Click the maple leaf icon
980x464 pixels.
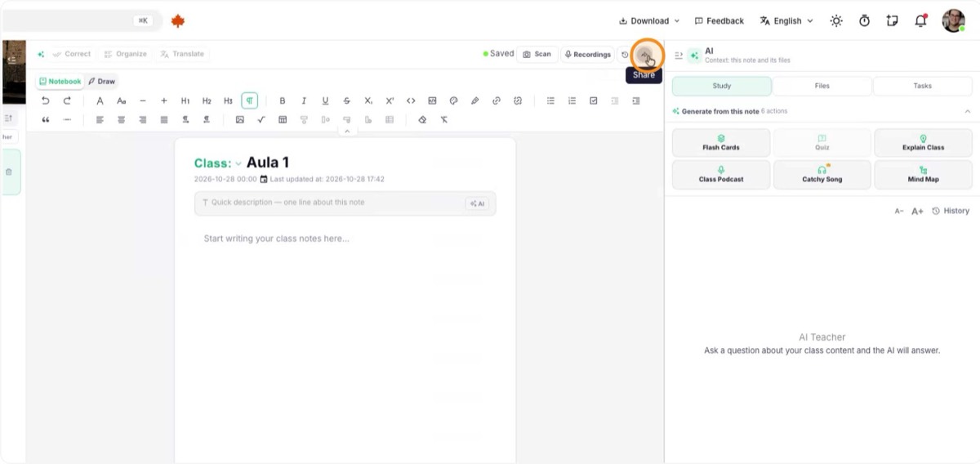click(x=177, y=20)
